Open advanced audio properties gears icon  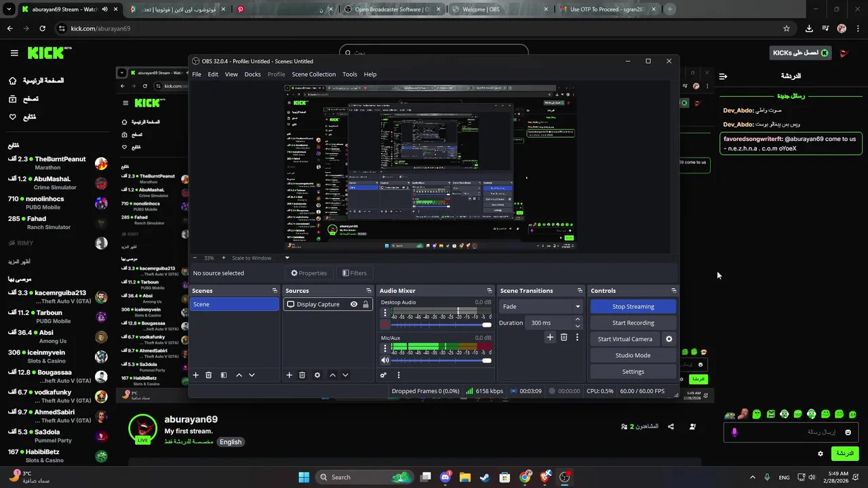point(383,375)
